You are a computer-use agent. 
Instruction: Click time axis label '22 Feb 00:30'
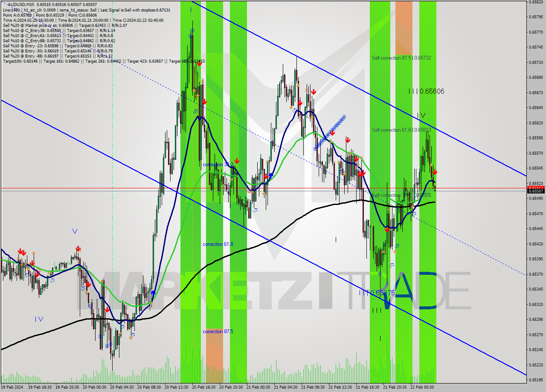(x=422, y=387)
